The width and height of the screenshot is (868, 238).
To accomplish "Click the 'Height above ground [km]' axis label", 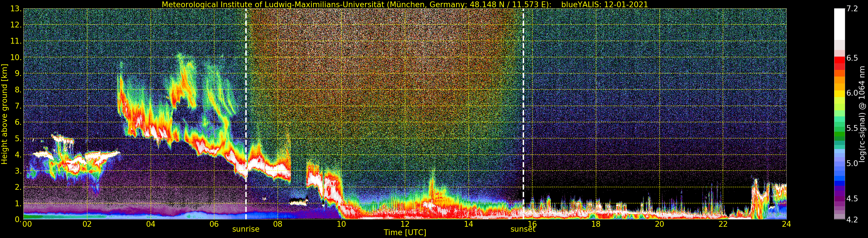I will point(4,114).
